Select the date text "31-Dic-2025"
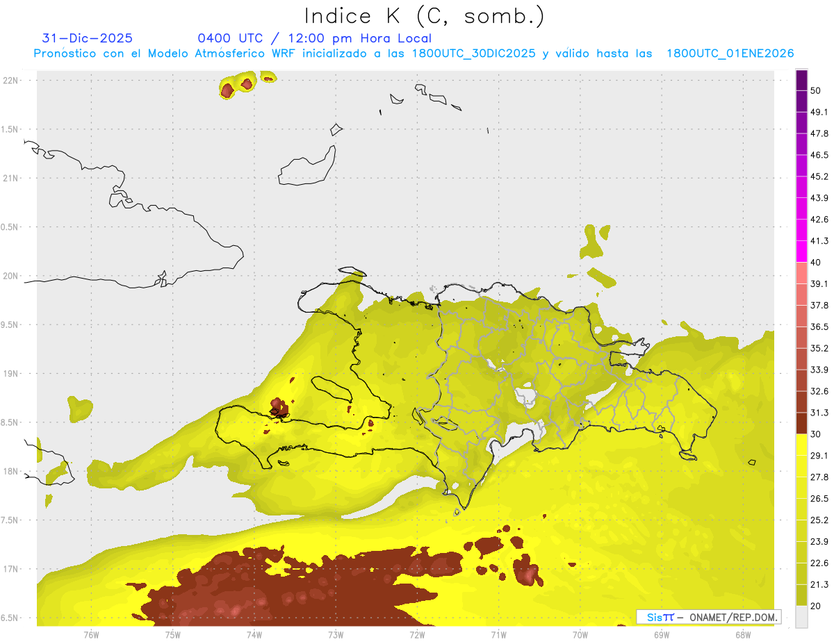The height and width of the screenshot is (644, 834). click(88, 38)
